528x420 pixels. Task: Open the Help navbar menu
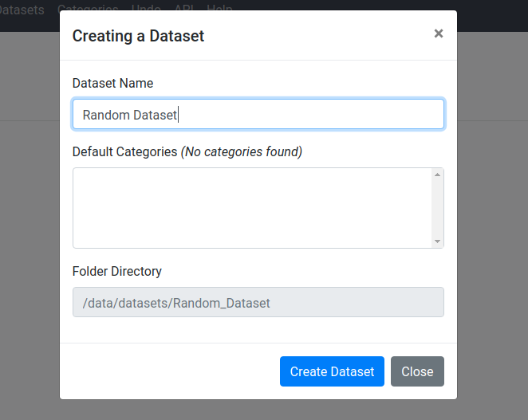pyautogui.click(x=219, y=10)
